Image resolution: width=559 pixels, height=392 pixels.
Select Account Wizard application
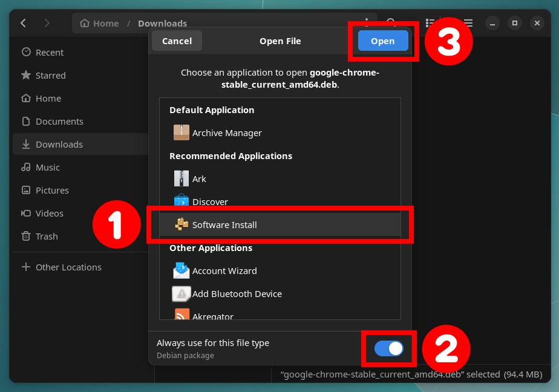tap(280, 271)
